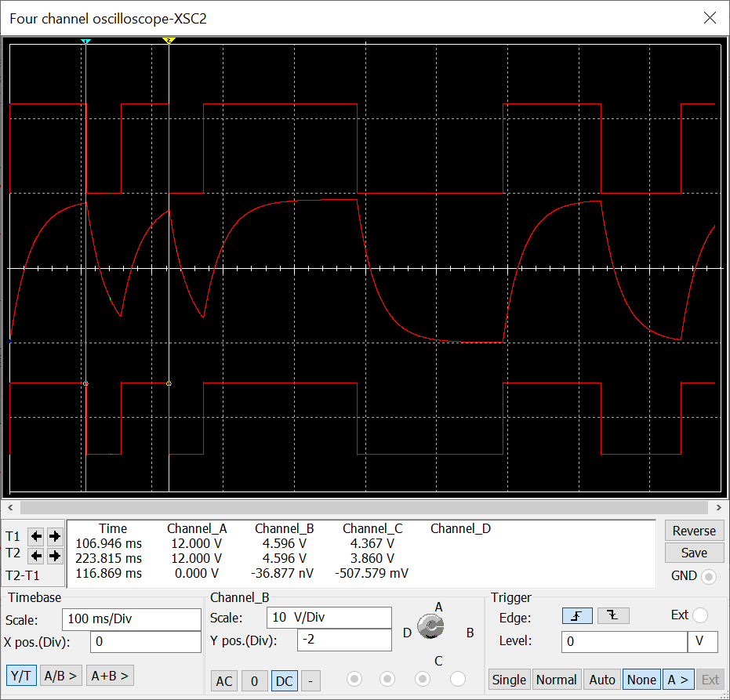Move cursor T2 right with arrow button

(54, 555)
